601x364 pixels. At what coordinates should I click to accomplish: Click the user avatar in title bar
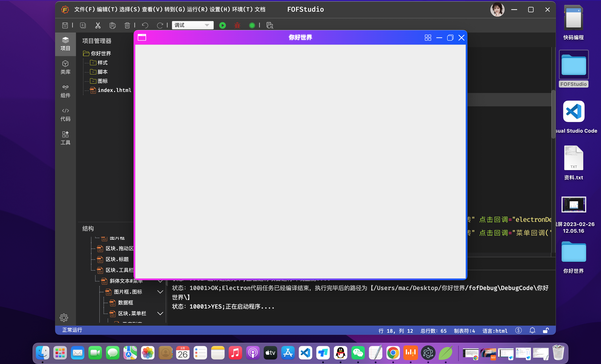[497, 10]
